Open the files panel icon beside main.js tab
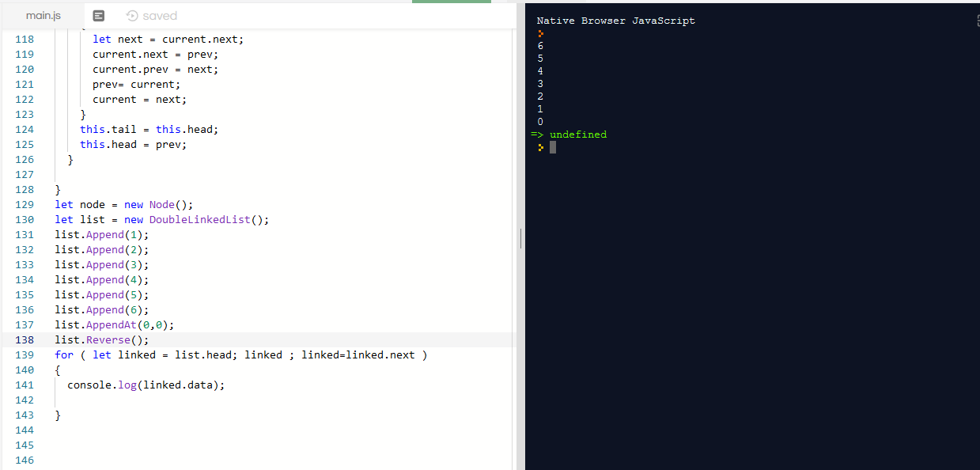Viewport: 980px width, 470px height. coord(98,14)
